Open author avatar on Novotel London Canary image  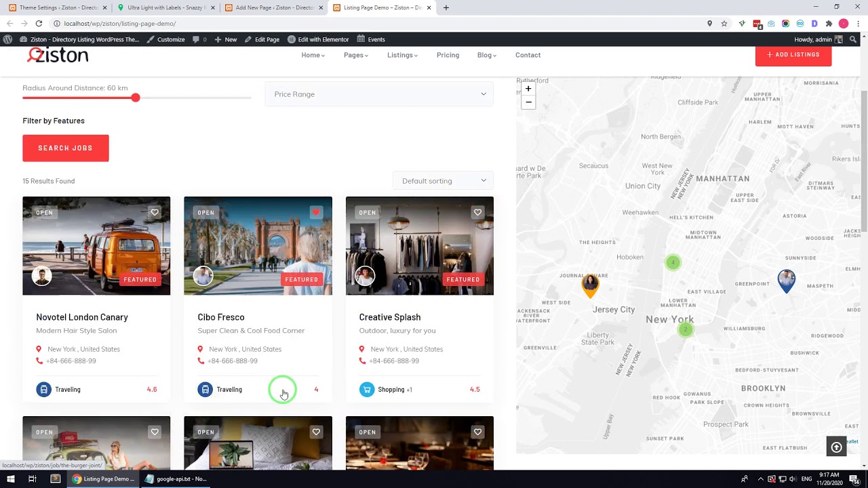[x=42, y=276]
